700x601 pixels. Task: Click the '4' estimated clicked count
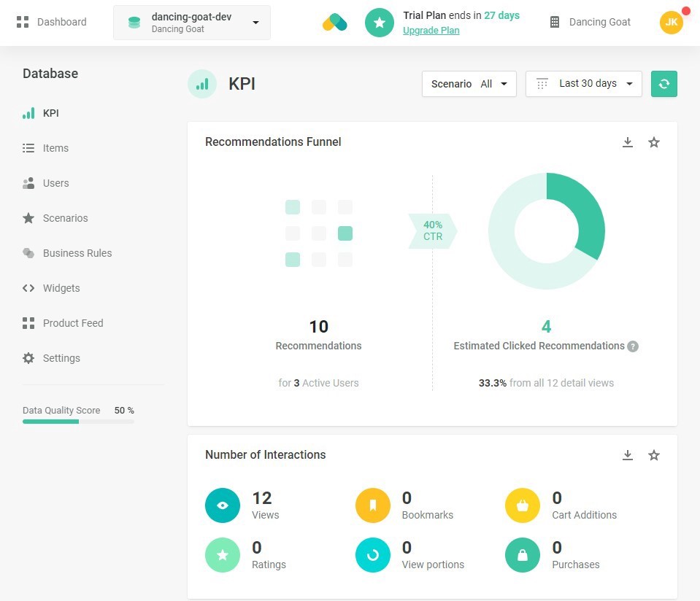[546, 327]
